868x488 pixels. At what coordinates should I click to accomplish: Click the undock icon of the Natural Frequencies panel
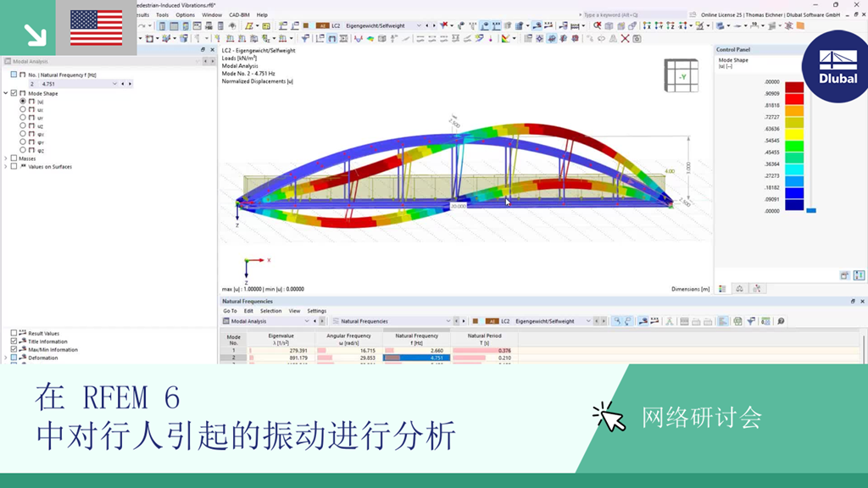tap(853, 301)
